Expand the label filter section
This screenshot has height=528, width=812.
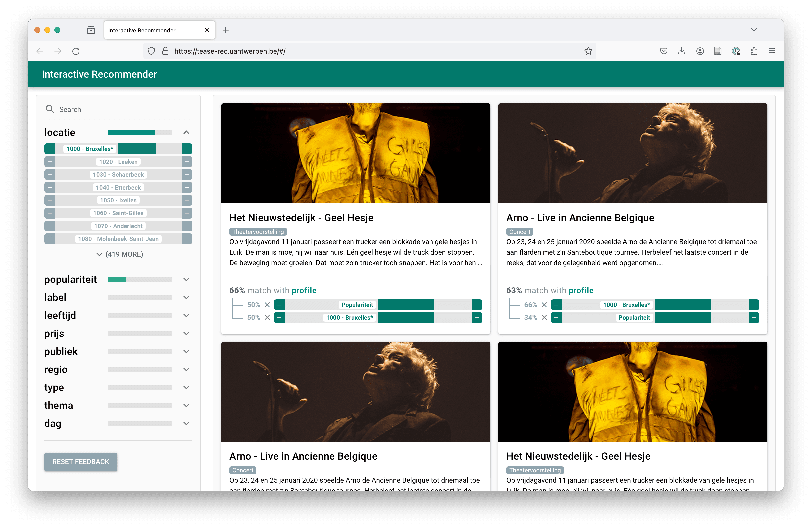pyautogui.click(x=186, y=298)
